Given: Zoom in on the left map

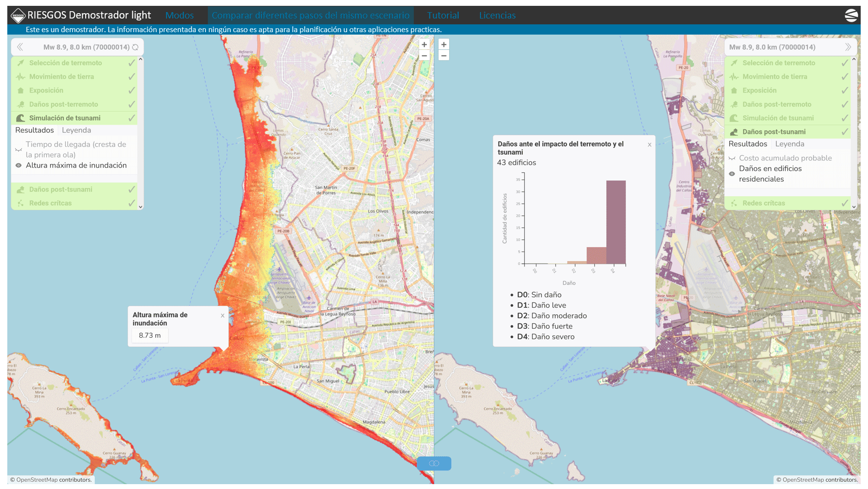Looking at the screenshot, I should tap(424, 44).
